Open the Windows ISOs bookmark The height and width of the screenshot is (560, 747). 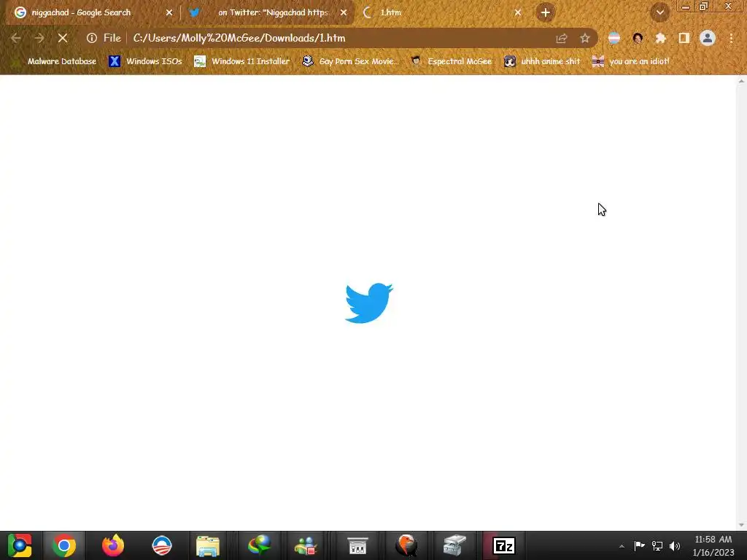click(x=145, y=61)
